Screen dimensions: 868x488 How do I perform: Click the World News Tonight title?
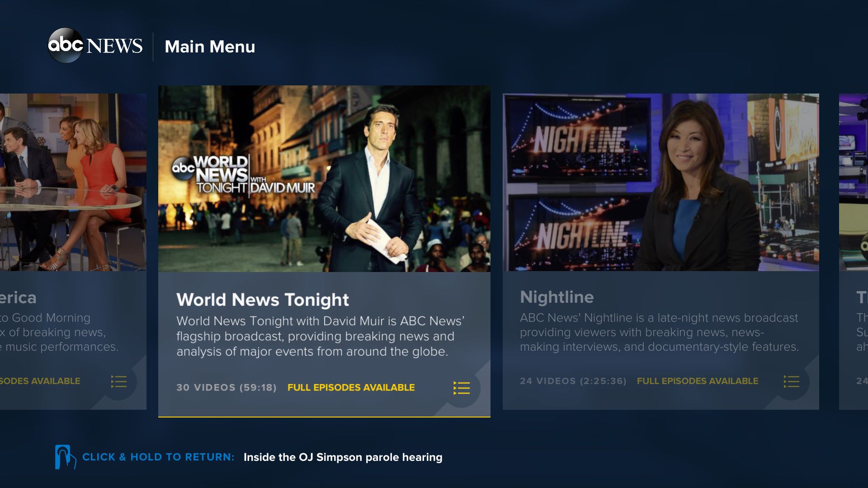coord(263,299)
